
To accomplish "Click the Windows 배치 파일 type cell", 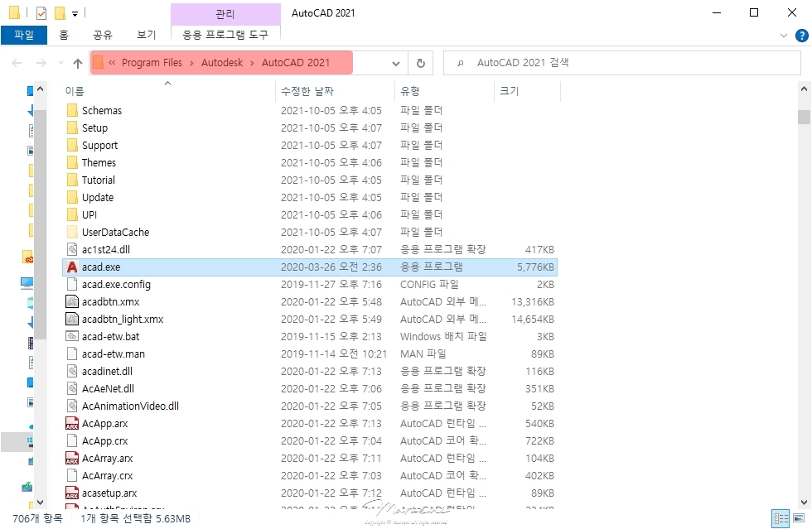I will tap(443, 336).
